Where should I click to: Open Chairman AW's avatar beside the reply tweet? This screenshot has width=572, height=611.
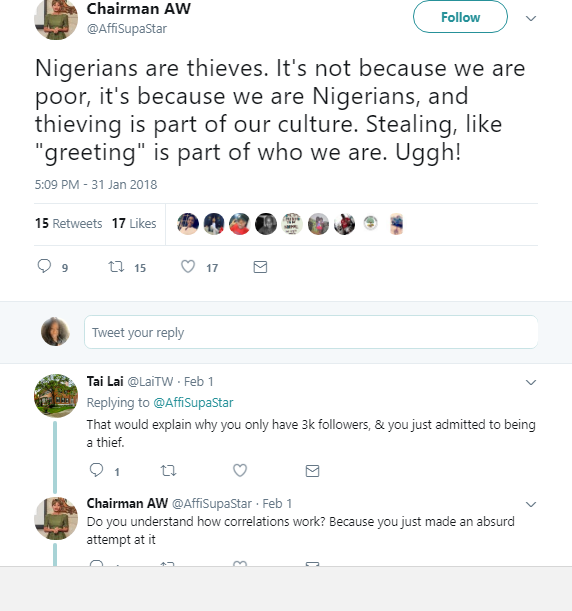56,518
